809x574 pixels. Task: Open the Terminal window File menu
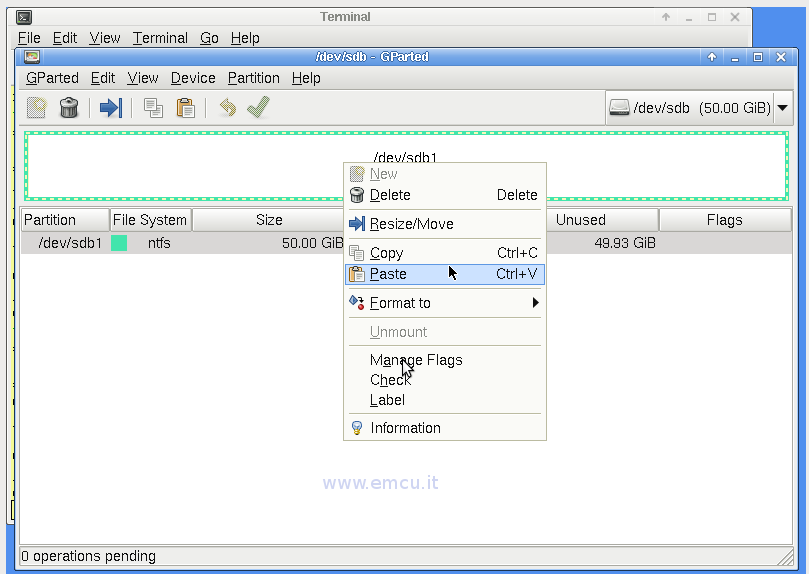[29, 38]
